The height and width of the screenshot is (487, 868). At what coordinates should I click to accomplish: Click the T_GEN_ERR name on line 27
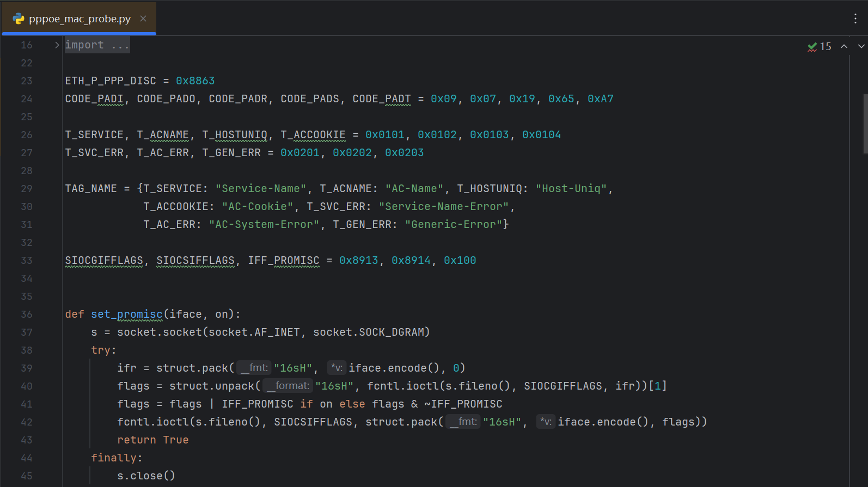(231, 153)
